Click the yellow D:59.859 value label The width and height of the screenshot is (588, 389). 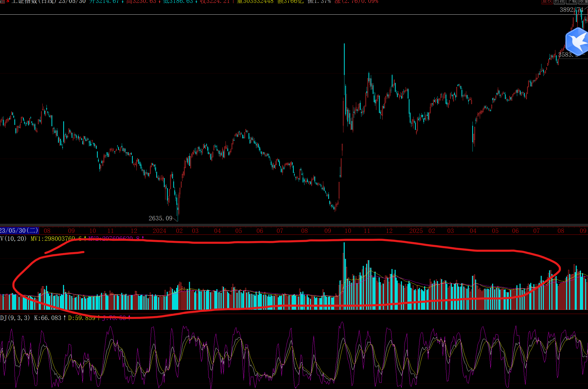coord(82,318)
